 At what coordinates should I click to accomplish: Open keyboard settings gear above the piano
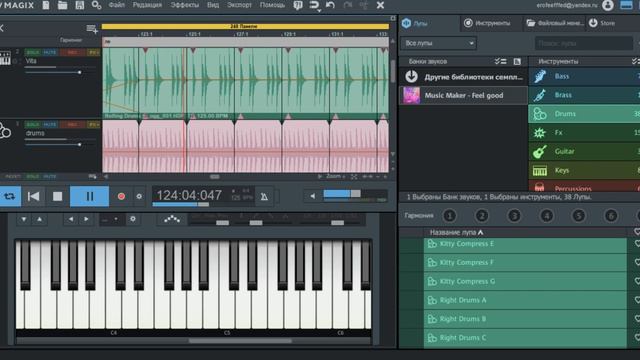pos(133,219)
